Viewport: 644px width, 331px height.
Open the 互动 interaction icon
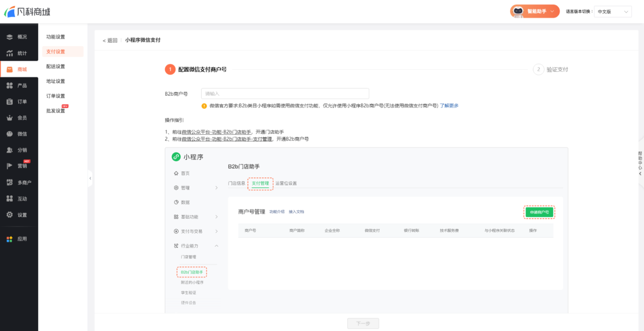10,198
